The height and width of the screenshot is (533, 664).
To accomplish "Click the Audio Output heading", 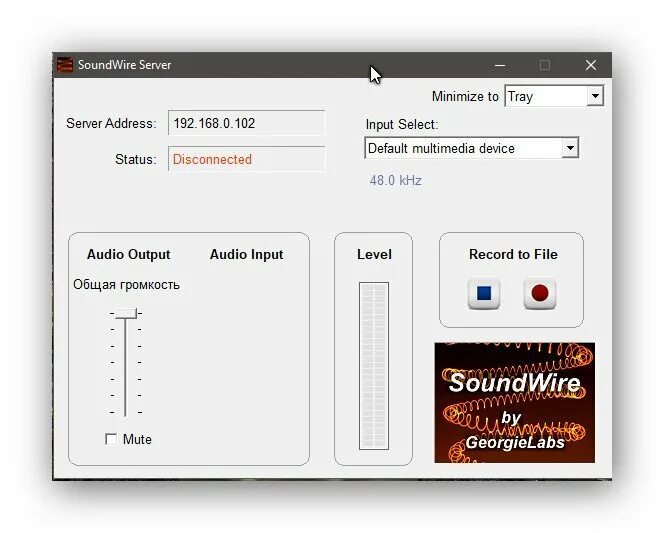I will (128, 254).
